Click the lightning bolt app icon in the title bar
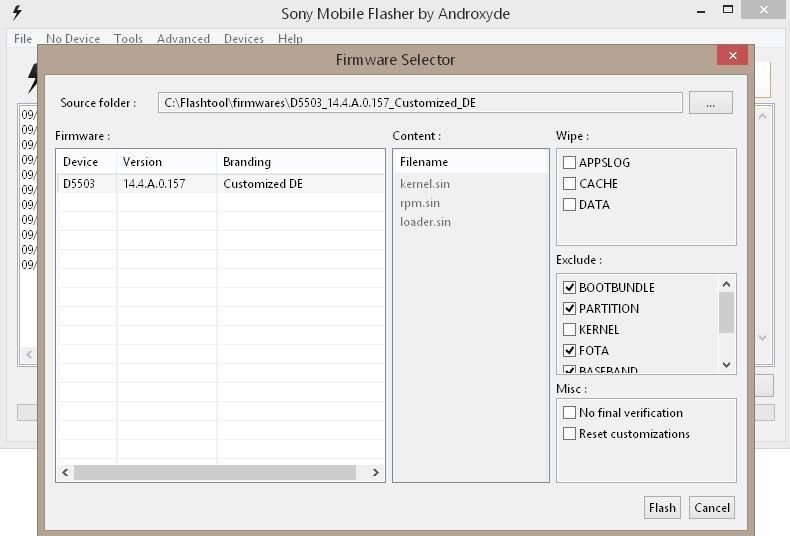The width and height of the screenshot is (790, 536). click(x=17, y=12)
